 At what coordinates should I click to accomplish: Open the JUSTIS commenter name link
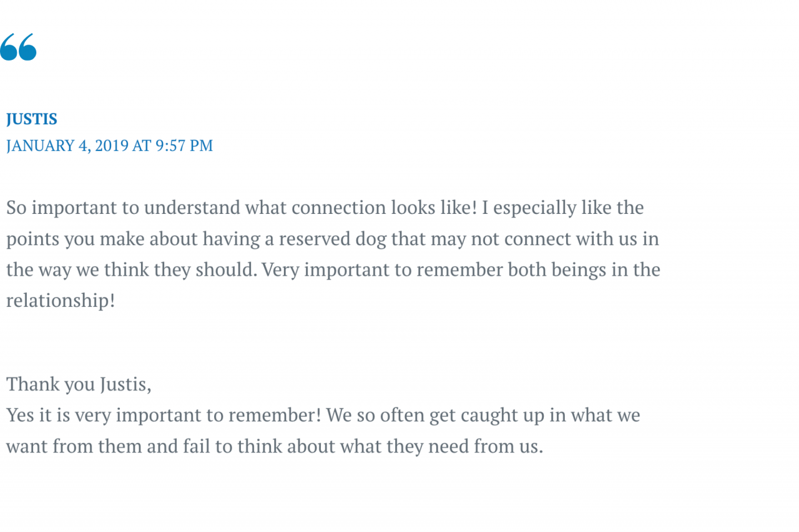(x=32, y=119)
